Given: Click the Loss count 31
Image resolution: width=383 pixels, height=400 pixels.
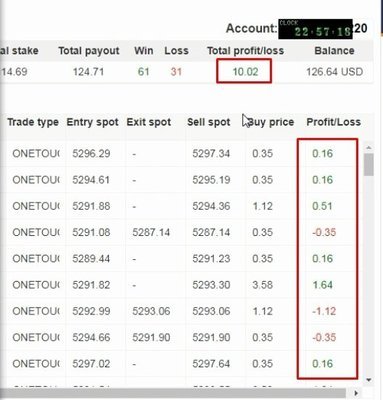Looking at the screenshot, I should coord(176,72).
